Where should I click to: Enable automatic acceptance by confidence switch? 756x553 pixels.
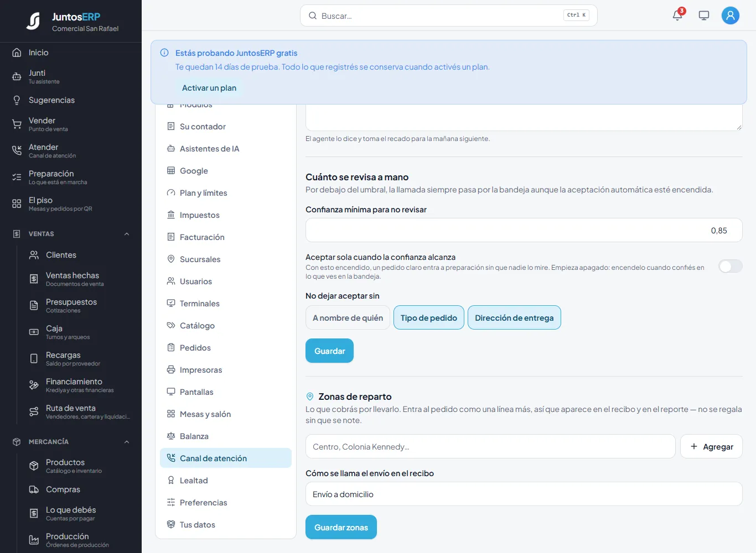(730, 267)
